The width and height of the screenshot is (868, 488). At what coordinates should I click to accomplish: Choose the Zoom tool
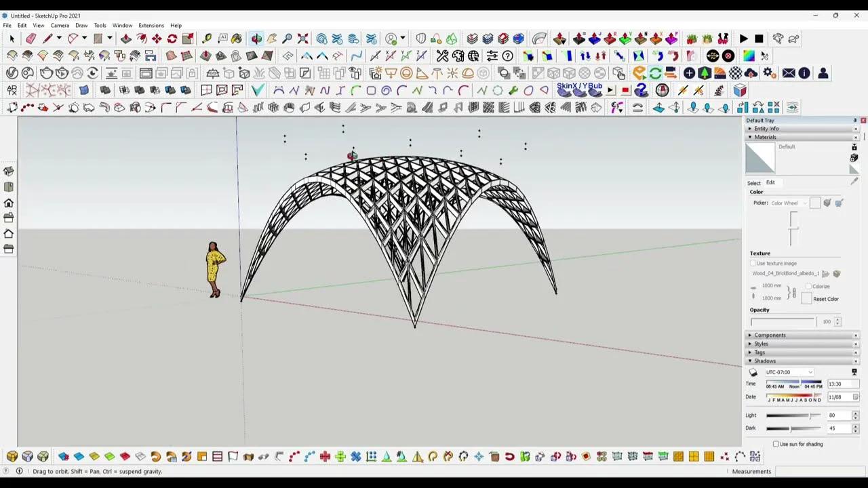286,39
